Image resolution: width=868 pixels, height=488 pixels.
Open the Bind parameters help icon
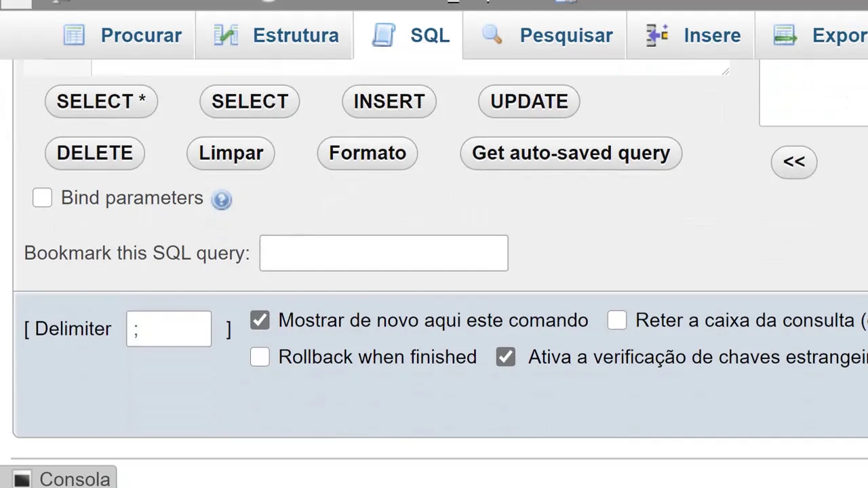pyautogui.click(x=222, y=200)
